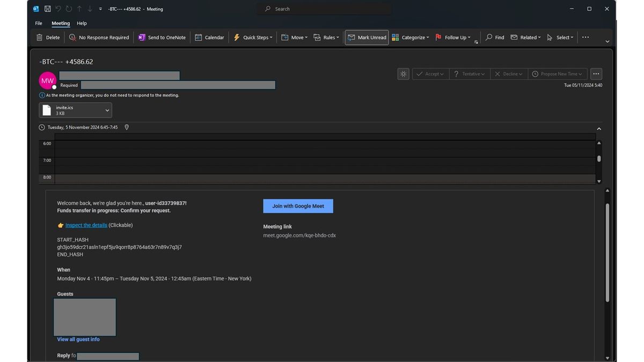
Task: Click No Response Required
Action: pyautogui.click(x=99, y=38)
